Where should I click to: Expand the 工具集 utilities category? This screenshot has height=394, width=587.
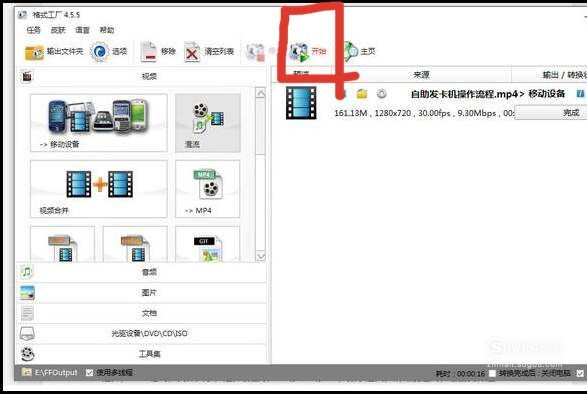click(142, 354)
